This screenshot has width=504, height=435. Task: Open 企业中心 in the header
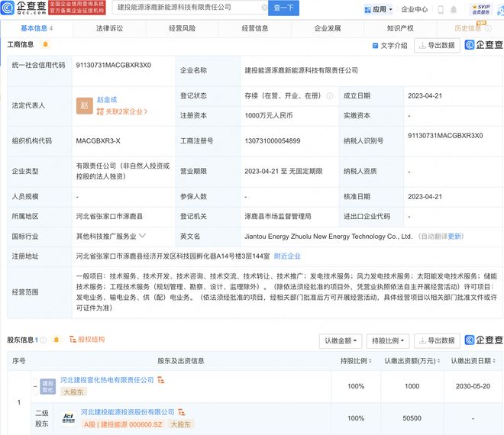[415, 10]
